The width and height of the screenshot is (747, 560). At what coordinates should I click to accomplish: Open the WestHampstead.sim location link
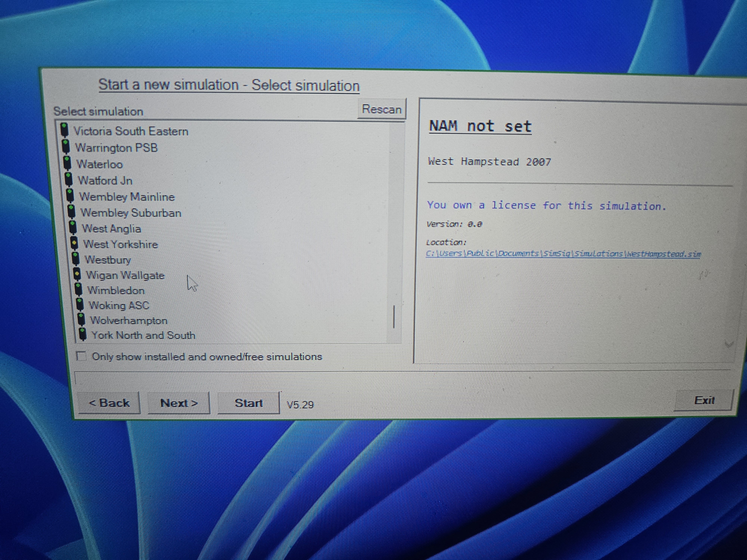tap(563, 253)
